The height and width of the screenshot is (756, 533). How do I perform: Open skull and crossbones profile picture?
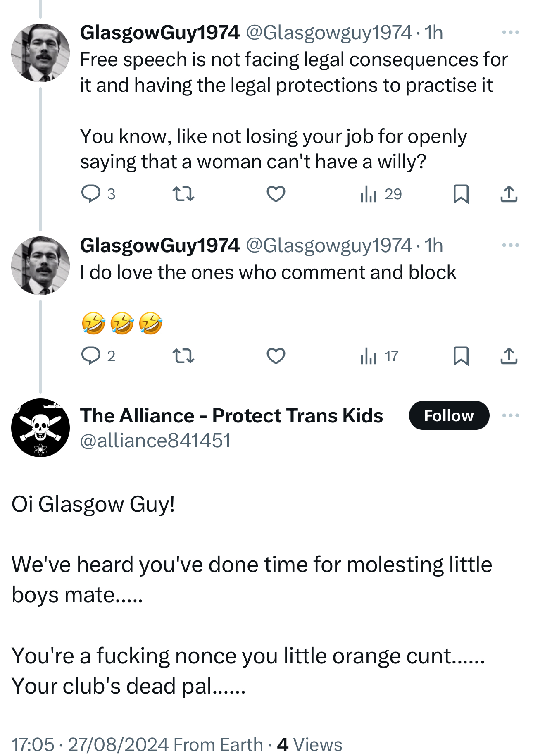(x=40, y=428)
